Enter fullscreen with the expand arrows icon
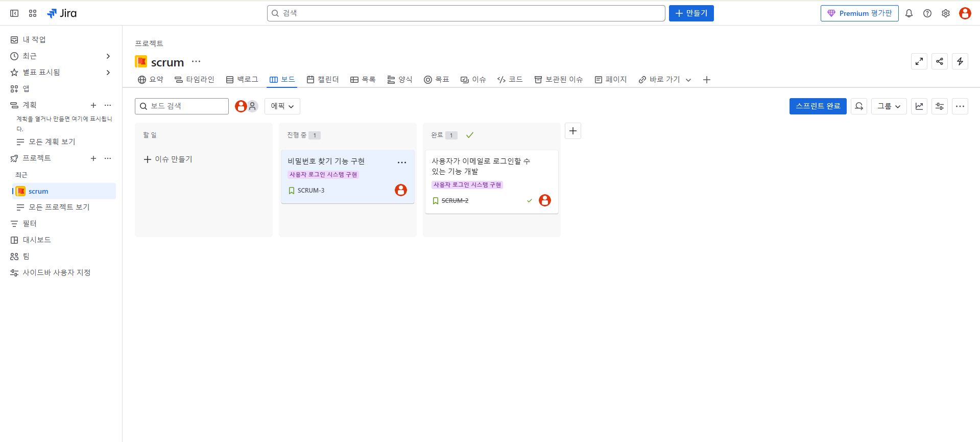The image size is (980, 442). click(x=919, y=61)
